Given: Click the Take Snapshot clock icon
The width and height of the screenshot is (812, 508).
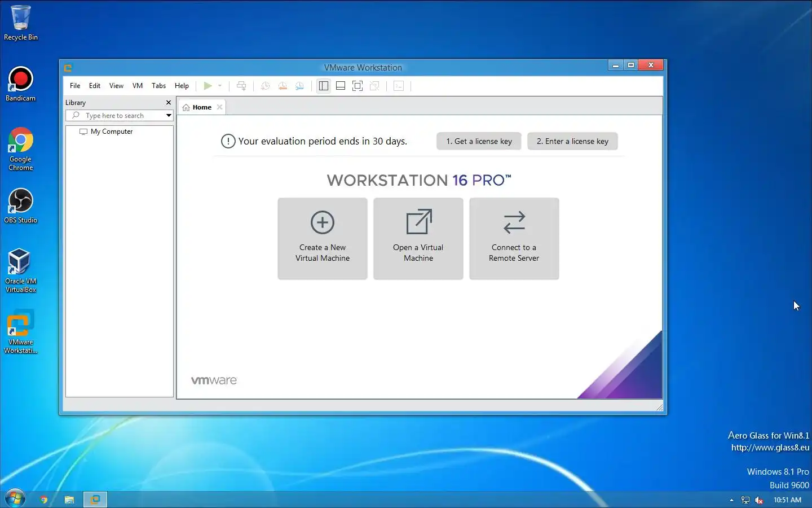Looking at the screenshot, I should 265,86.
